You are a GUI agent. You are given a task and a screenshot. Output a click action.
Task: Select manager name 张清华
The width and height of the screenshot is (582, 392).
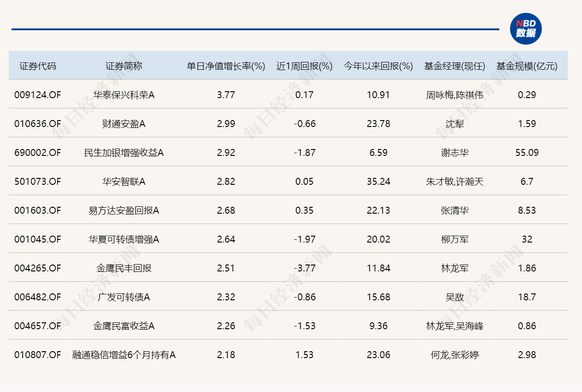coord(454,210)
